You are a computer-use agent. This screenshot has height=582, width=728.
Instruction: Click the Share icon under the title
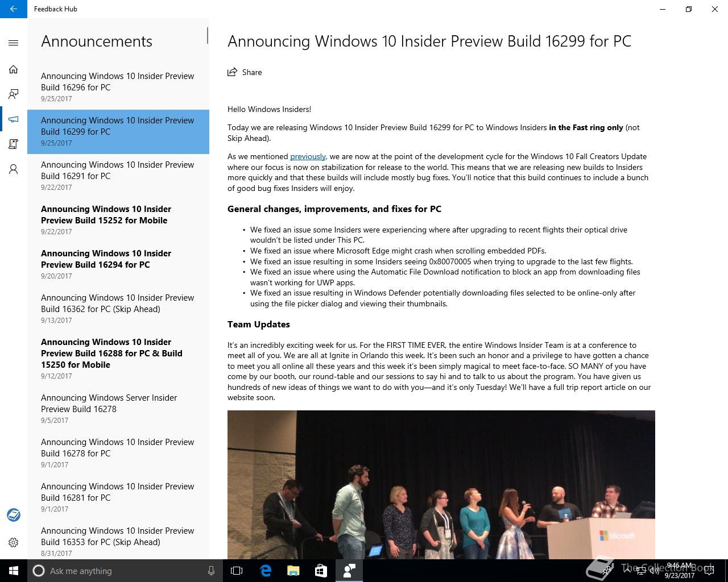pyautogui.click(x=232, y=72)
